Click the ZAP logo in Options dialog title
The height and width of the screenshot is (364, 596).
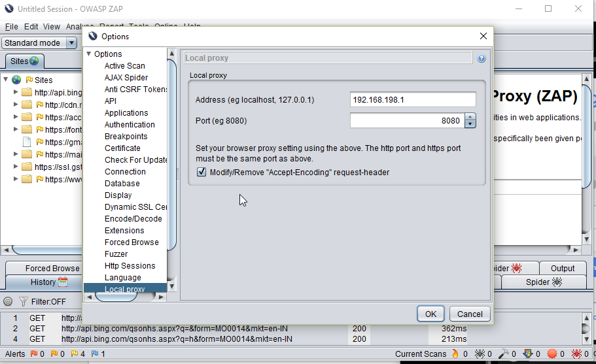pyautogui.click(x=93, y=36)
